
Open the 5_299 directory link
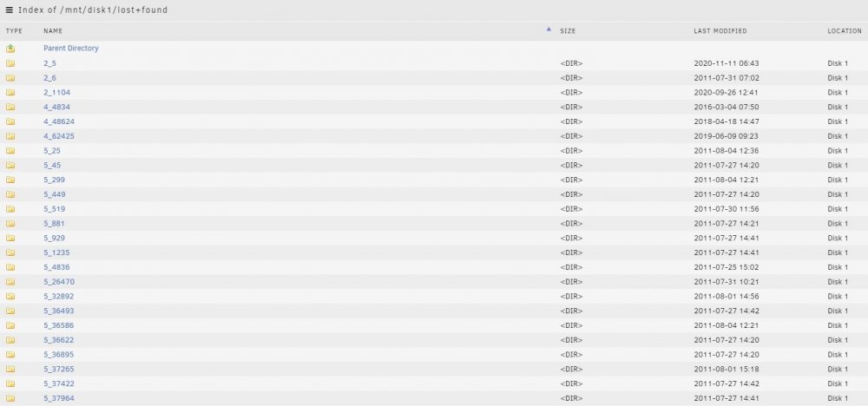pyautogui.click(x=54, y=180)
